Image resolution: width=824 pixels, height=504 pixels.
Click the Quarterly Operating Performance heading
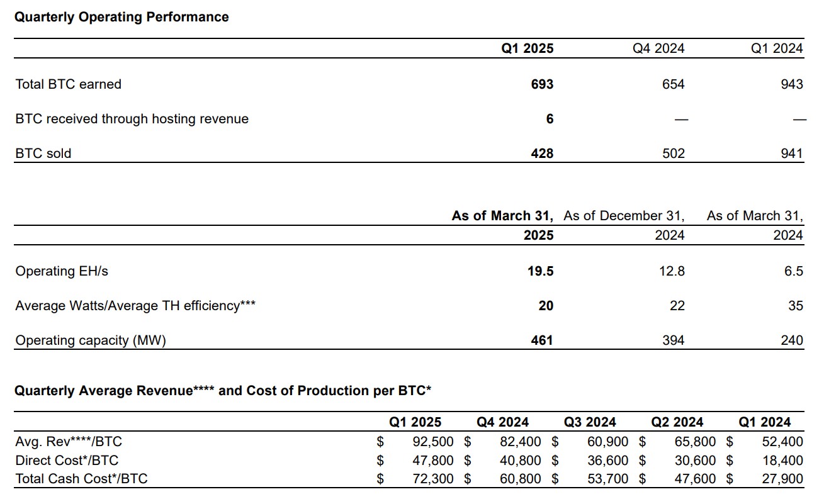coord(121,17)
